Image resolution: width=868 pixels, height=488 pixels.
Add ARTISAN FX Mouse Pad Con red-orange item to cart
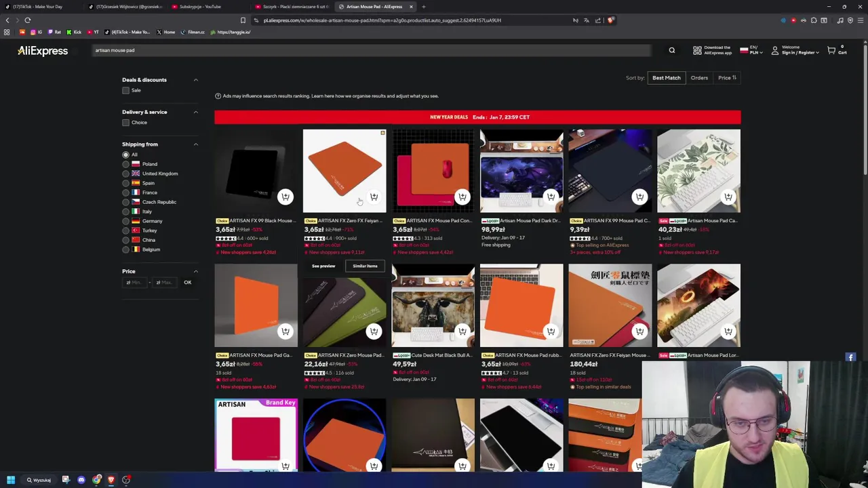[x=462, y=197]
